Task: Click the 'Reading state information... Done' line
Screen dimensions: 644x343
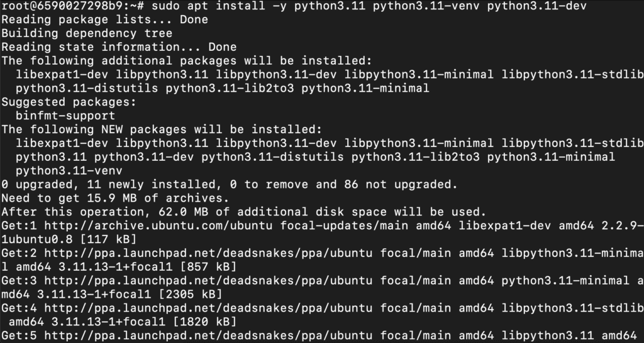Action: click(119, 47)
